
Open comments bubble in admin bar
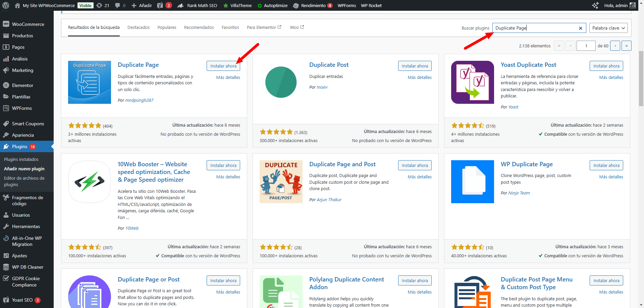tap(120, 5)
